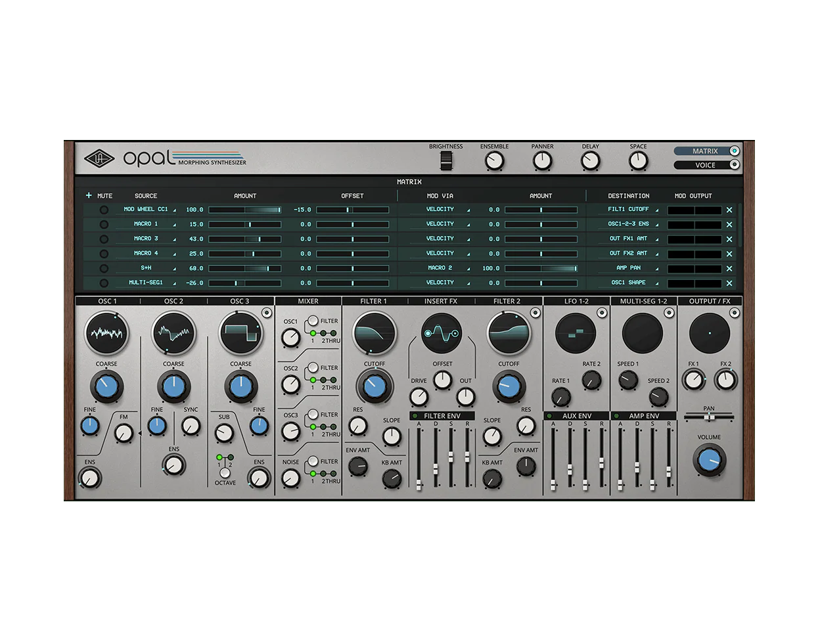This screenshot has height=644, width=820.
Task: Switch to the VOICE view
Action: click(707, 165)
